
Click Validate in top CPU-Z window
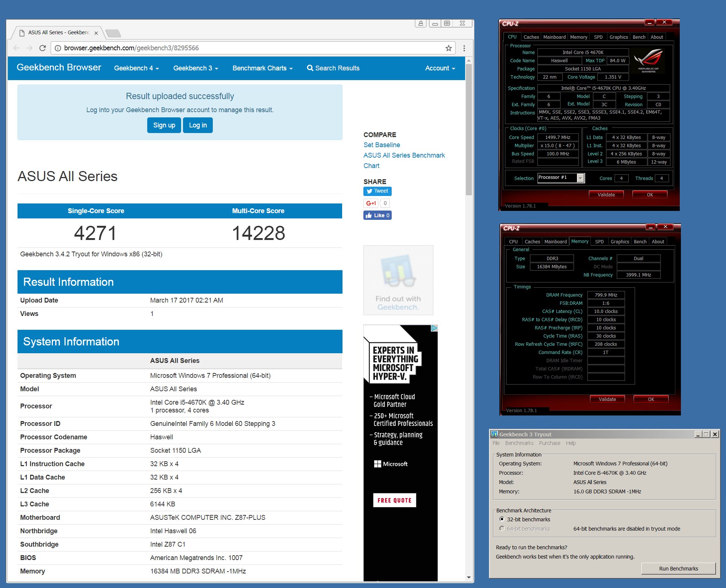(x=606, y=195)
